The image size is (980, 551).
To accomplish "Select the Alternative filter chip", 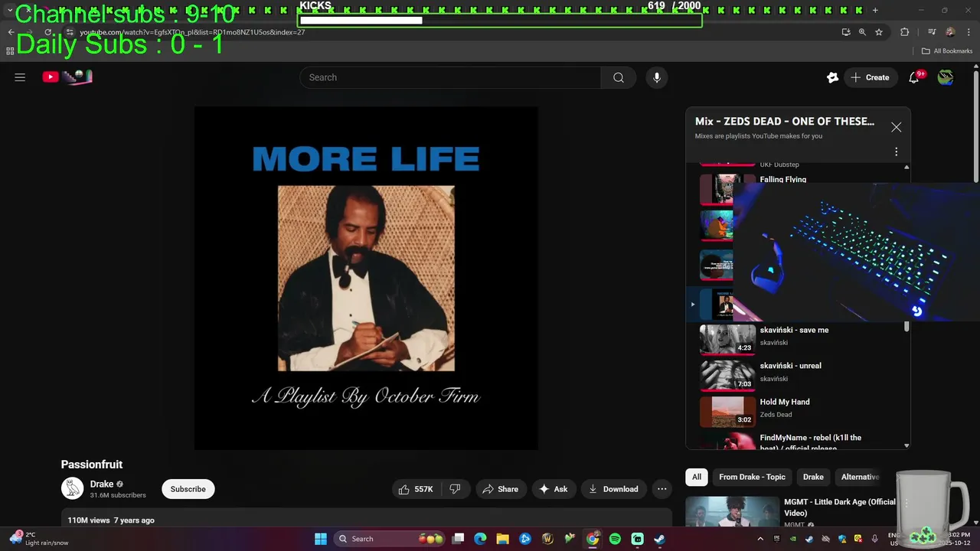I will (x=860, y=477).
